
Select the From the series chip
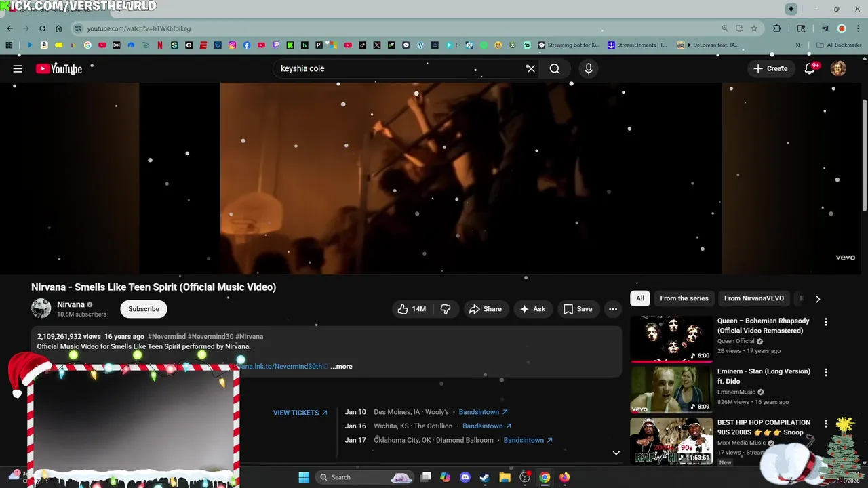pos(684,298)
